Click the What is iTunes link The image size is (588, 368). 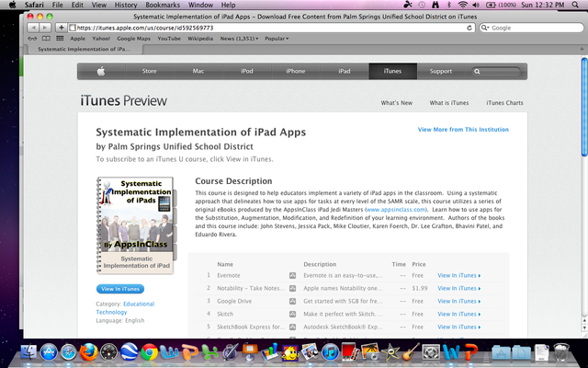pyautogui.click(x=449, y=102)
